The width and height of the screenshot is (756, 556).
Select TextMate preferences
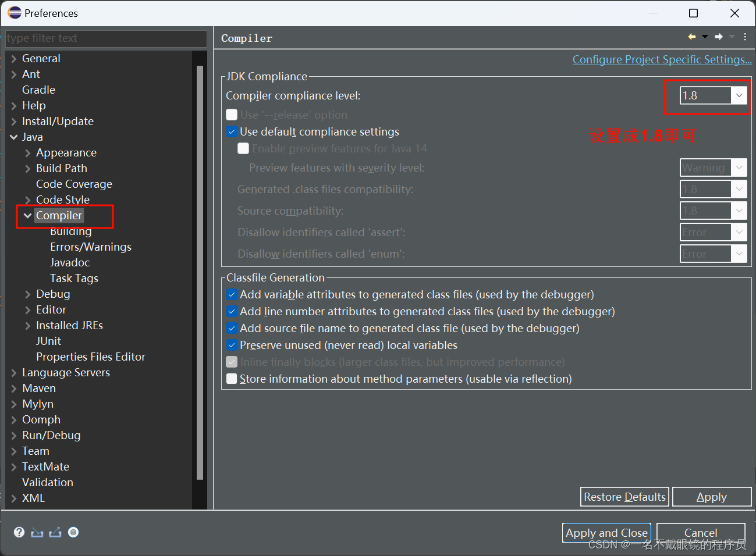pos(45,466)
